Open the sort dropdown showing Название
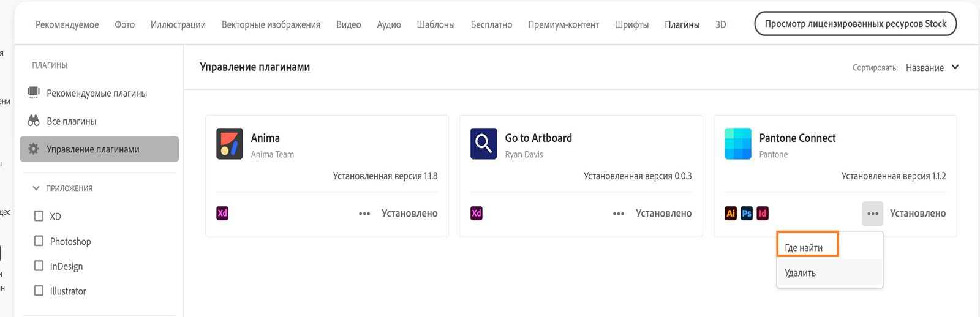This screenshot has height=317, width=980. tap(932, 67)
